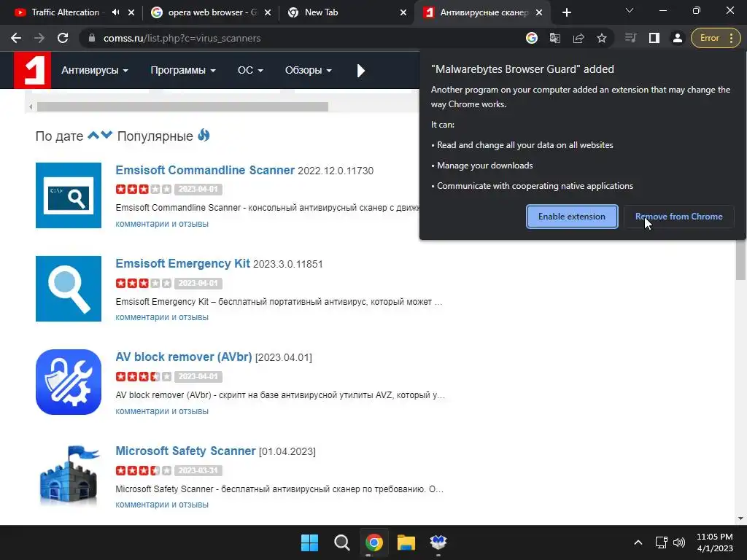747x560 pixels.
Task: Close the Traffic Altercation tab
Action: 131,13
